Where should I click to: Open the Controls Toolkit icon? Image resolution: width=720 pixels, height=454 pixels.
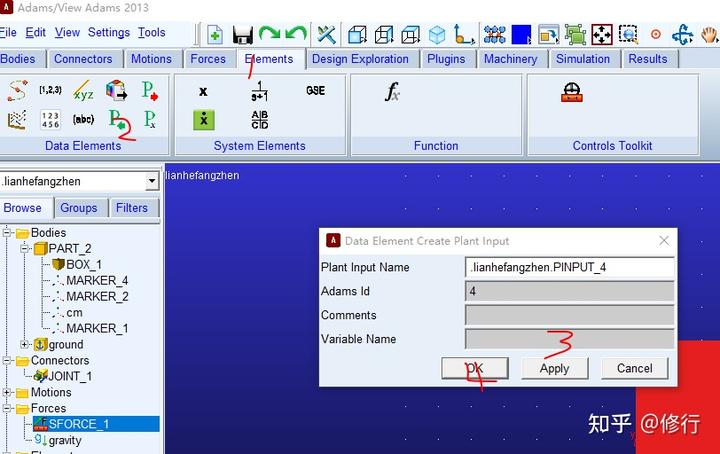572,92
